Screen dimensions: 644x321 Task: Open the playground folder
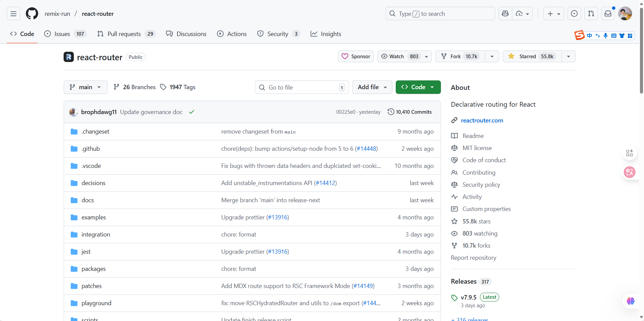tap(96, 303)
